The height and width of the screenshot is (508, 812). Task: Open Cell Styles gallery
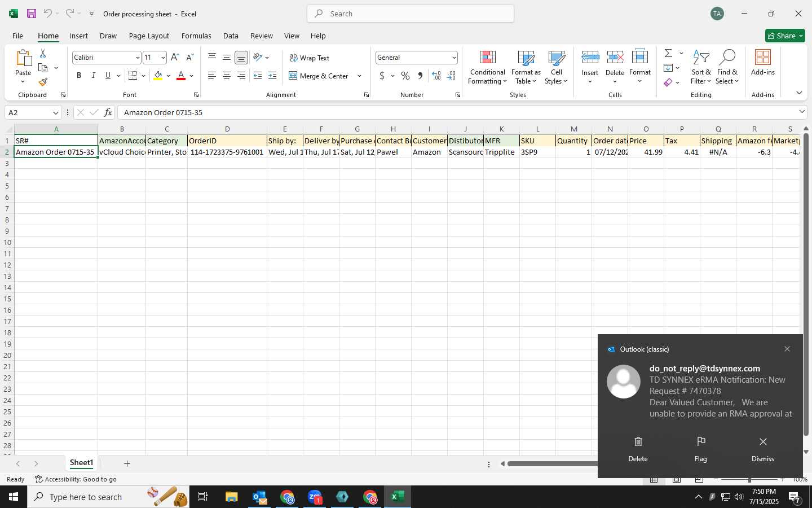tap(556, 67)
